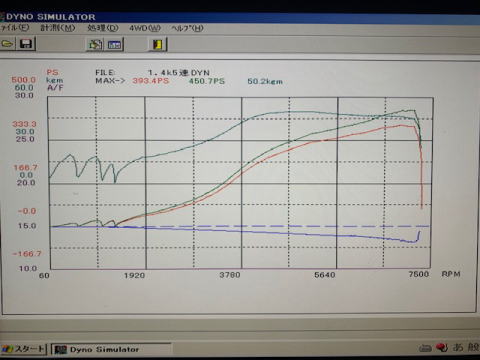Image resolution: width=480 pixels, height=360 pixels.
Task: Click the yellow exit door toolbar icon
Action: pyautogui.click(x=157, y=44)
